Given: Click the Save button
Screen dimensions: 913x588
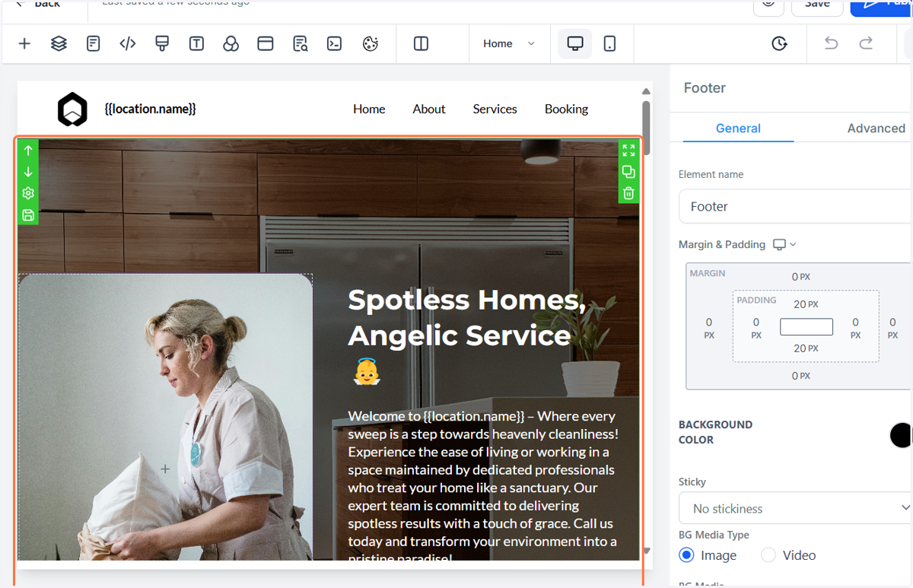Looking at the screenshot, I should point(817,5).
